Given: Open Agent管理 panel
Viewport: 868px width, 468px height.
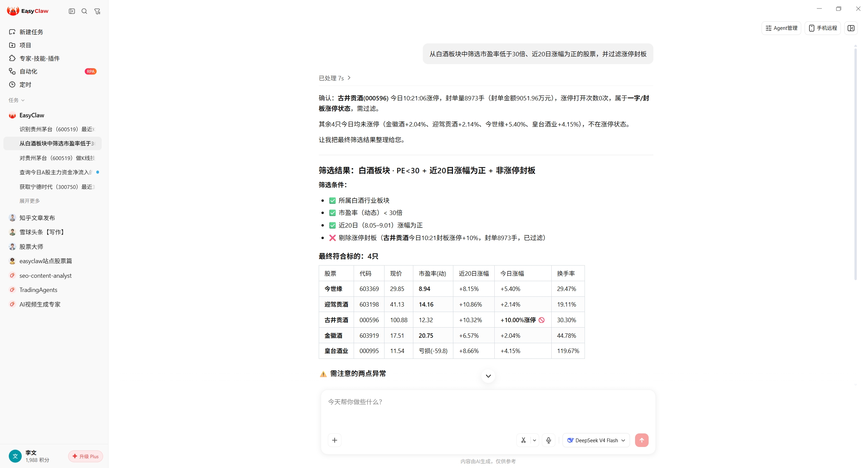Looking at the screenshot, I should tap(781, 28).
